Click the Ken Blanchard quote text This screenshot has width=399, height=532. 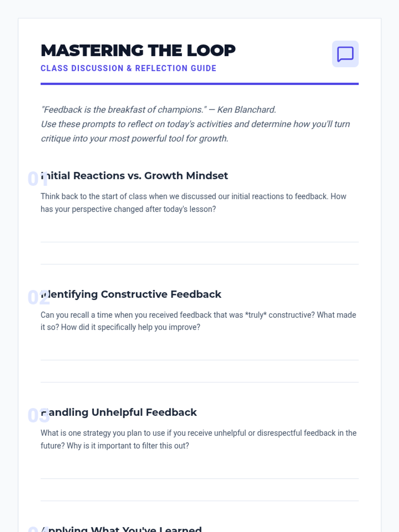158,110
